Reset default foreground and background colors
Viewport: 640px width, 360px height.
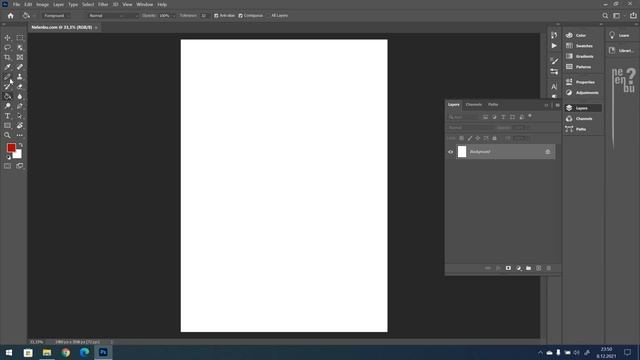9,157
